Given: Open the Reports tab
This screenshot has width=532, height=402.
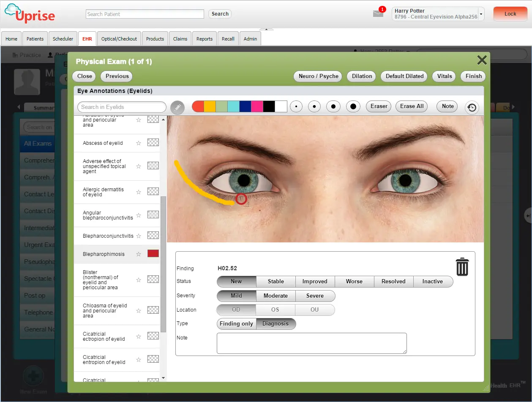Looking at the screenshot, I should (x=205, y=38).
